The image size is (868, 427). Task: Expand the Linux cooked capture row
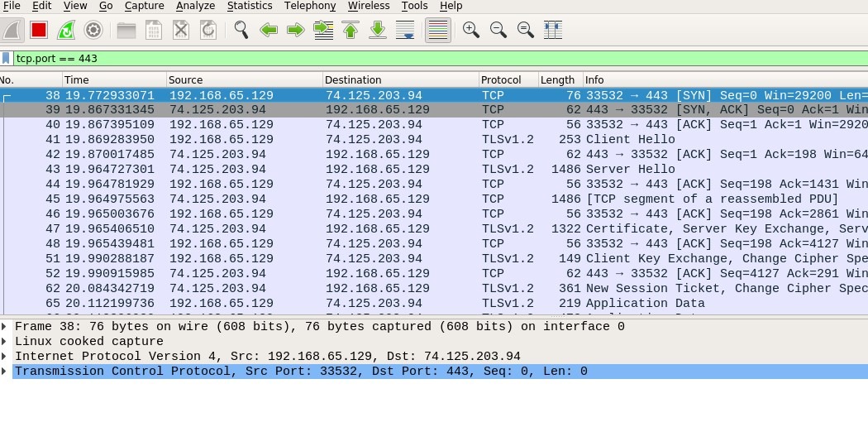click(x=5, y=341)
